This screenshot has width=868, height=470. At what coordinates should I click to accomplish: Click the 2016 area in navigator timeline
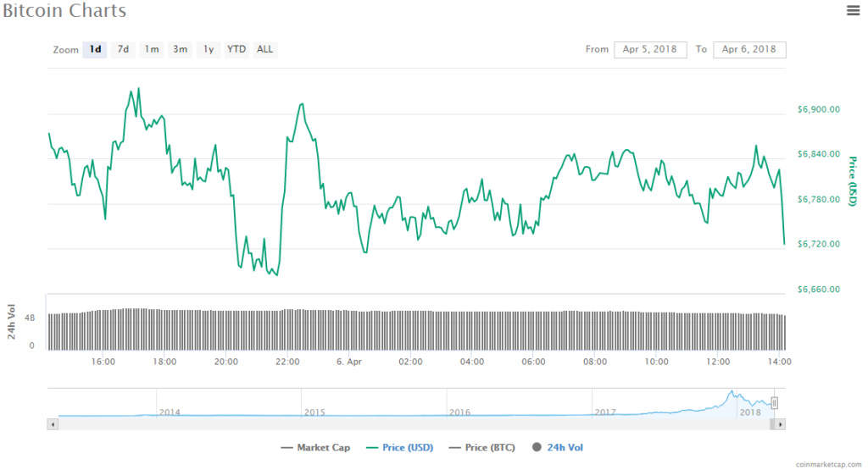(x=459, y=412)
